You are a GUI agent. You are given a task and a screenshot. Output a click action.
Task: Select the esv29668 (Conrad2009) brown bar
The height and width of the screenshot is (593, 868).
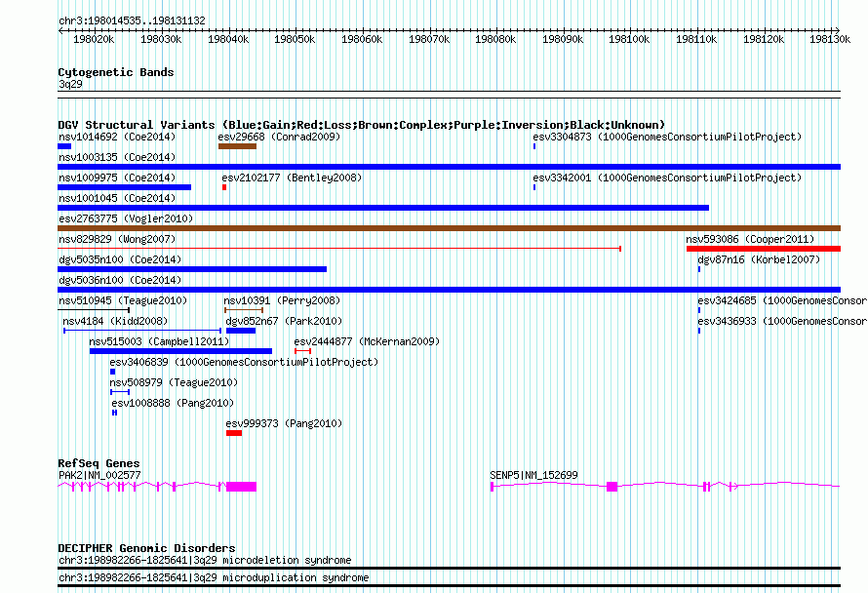tap(238, 146)
